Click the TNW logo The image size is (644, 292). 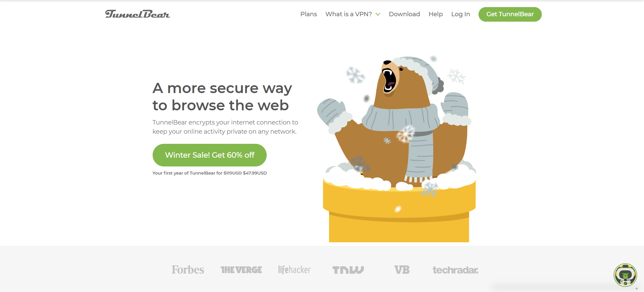(348, 270)
